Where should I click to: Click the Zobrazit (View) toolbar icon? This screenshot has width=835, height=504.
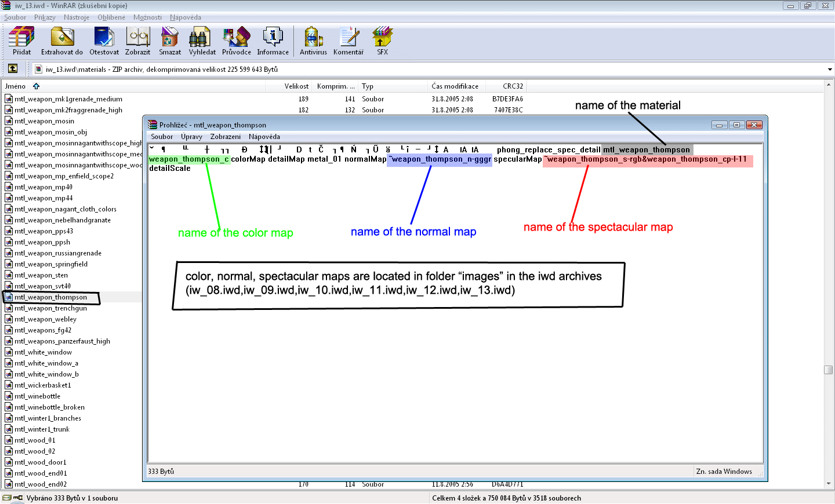tap(137, 36)
